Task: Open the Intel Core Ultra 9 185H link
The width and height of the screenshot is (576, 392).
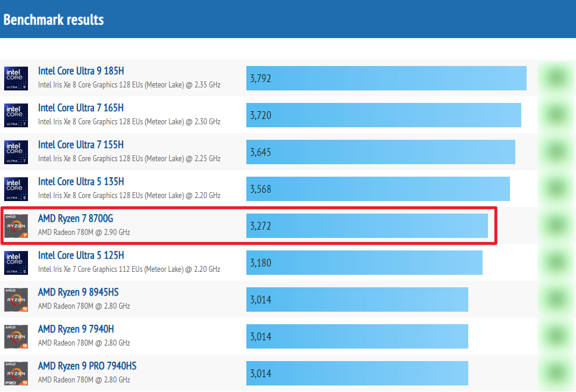Action: (x=81, y=71)
